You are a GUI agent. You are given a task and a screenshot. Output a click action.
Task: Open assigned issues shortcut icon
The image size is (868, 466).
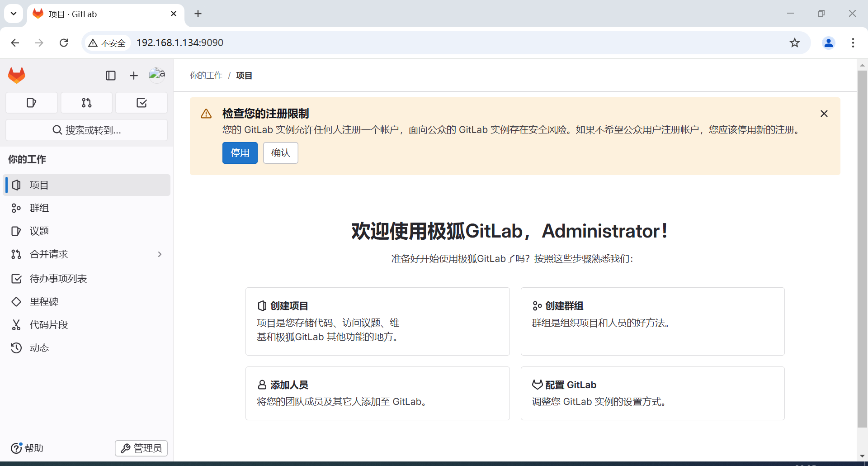click(x=32, y=103)
